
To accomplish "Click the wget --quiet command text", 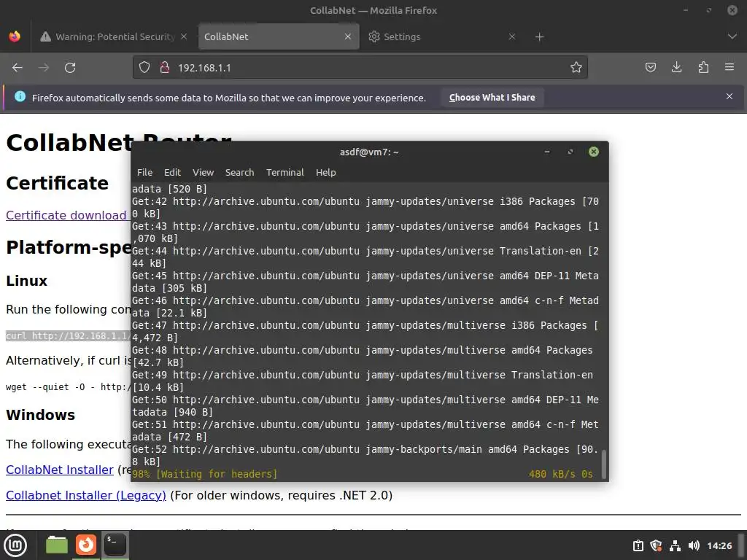I will 68,387.
